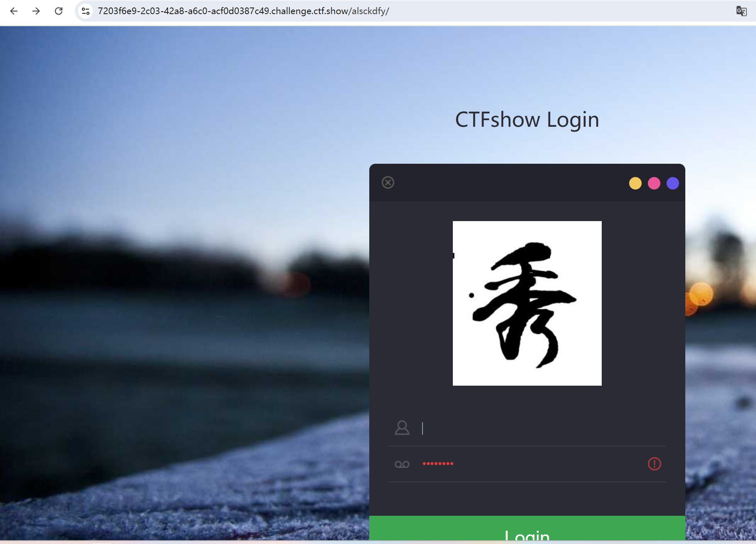Click the user profile icon

(402, 428)
